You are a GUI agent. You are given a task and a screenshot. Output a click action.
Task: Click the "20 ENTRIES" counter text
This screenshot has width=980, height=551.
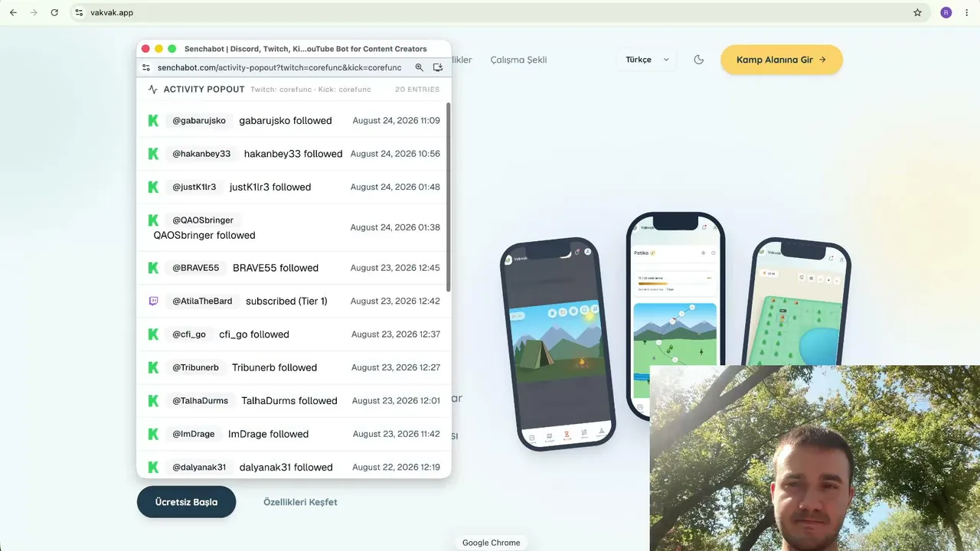point(417,90)
